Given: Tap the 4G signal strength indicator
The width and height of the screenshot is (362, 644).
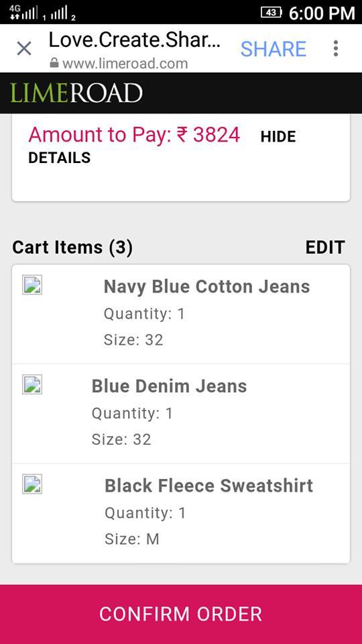Looking at the screenshot, I should (23, 12).
